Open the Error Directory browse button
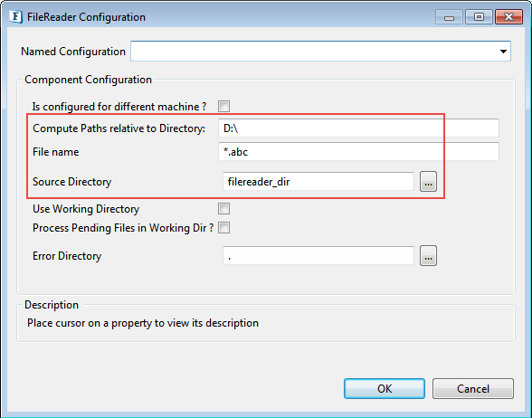532x418 pixels. (428, 256)
